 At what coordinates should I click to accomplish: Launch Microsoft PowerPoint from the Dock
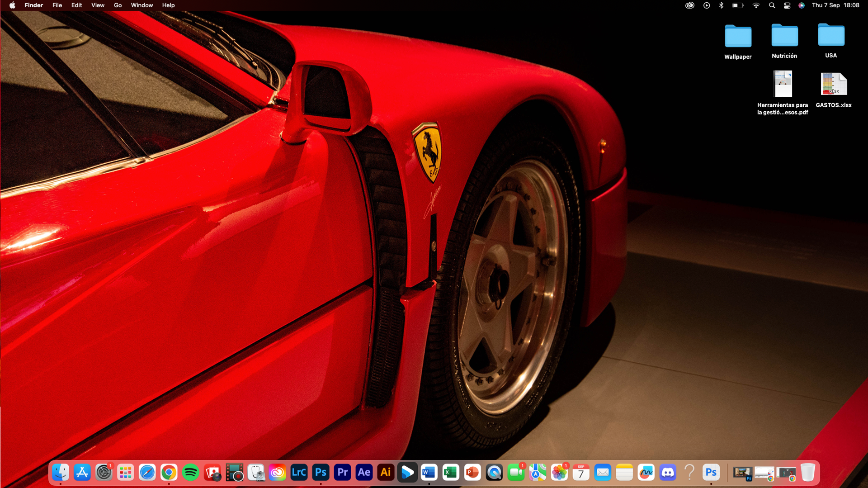point(473,473)
